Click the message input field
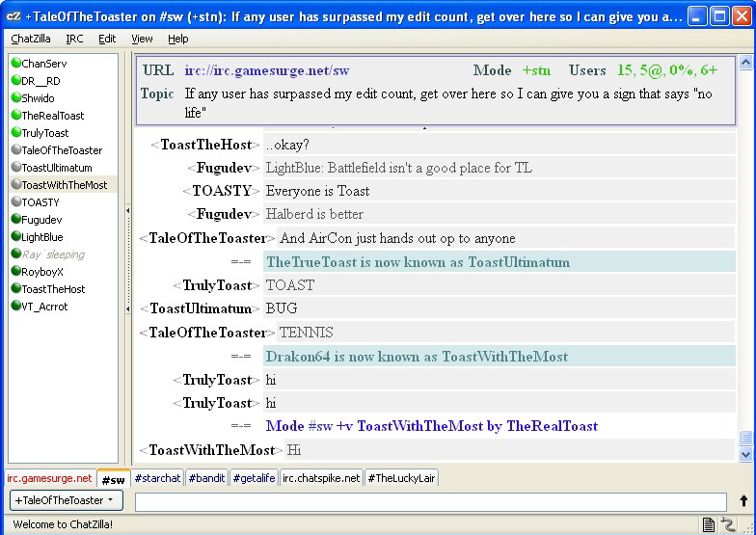The image size is (756, 535). pyautogui.click(x=430, y=501)
